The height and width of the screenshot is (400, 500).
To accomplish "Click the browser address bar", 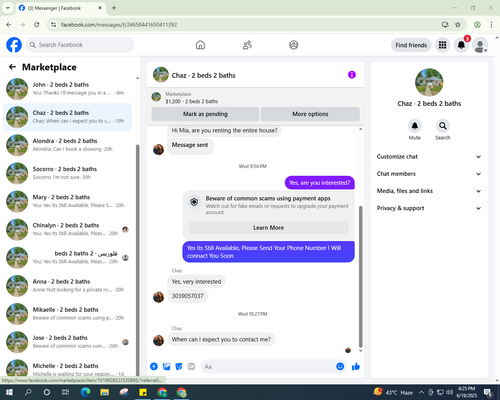I will tap(247, 24).
